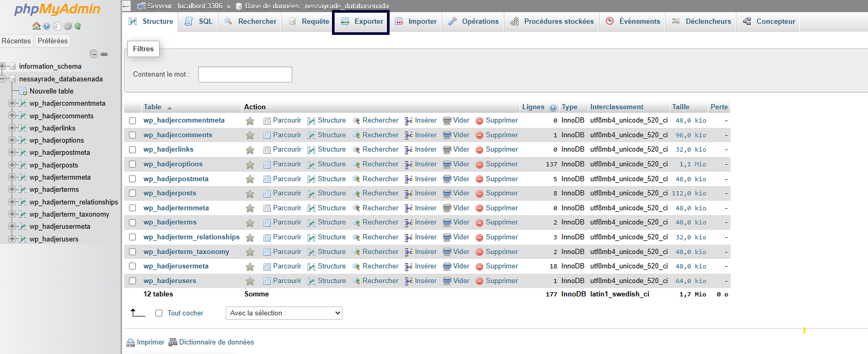Click the home icon under phpMyAdmin logo
Viewport: 868px width, 354px height.
click(36, 26)
